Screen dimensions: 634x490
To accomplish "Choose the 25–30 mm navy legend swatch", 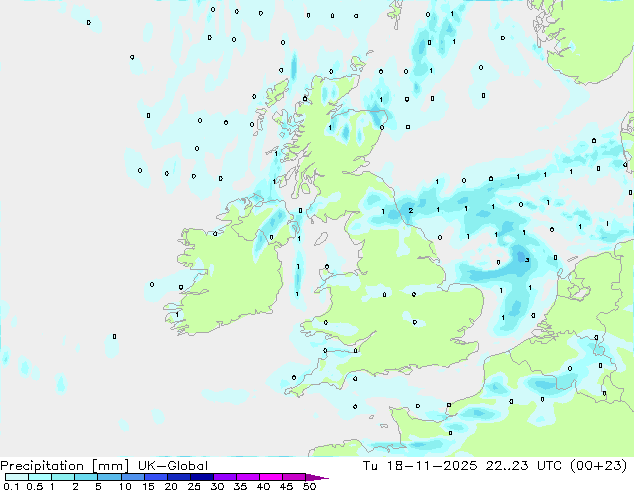I will click(202, 477).
